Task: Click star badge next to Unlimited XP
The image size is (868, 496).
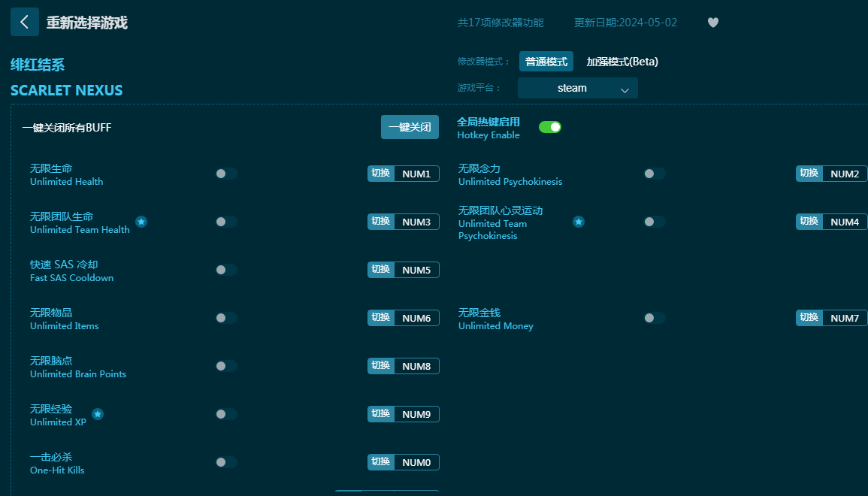Action: point(98,414)
